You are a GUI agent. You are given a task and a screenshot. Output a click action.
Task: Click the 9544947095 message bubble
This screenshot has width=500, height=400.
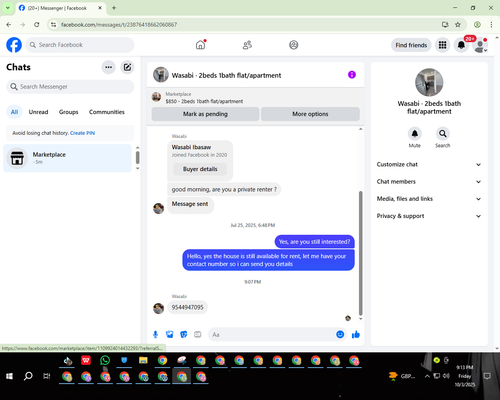188,307
